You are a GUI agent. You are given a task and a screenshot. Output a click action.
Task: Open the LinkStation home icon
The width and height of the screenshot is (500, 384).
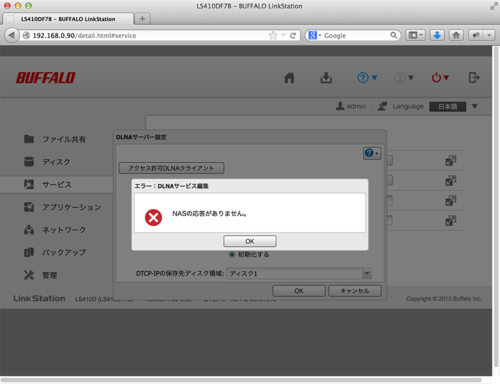pyautogui.click(x=289, y=78)
